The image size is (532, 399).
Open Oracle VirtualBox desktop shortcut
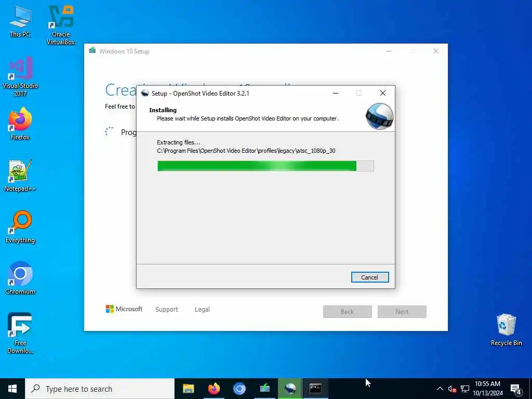click(60, 25)
